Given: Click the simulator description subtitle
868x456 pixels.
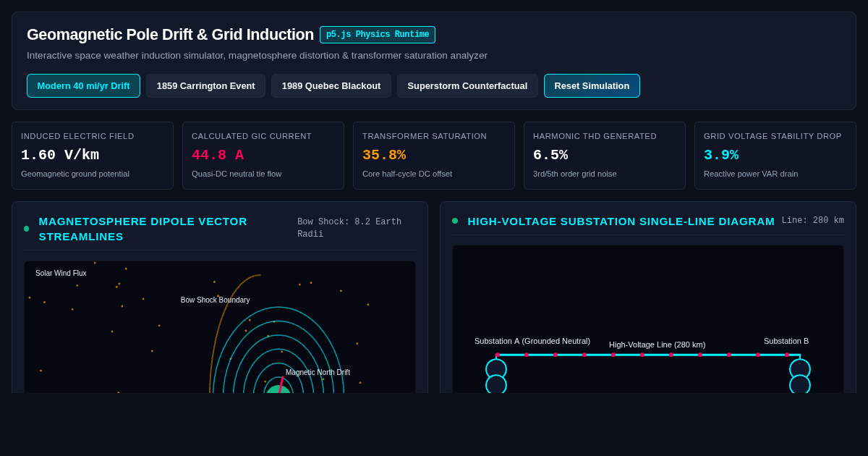Looking at the screenshot, I should click(257, 56).
